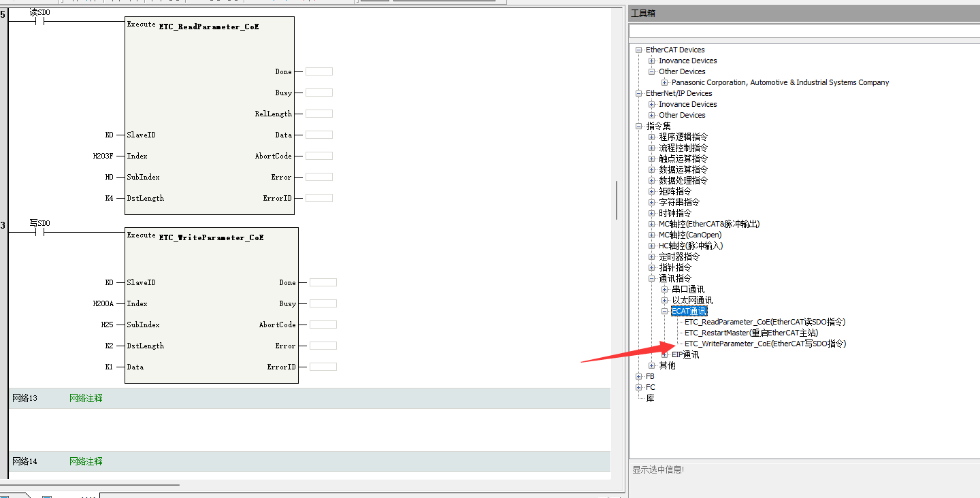The width and height of the screenshot is (980, 498).
Task: Click the 工具箱 panel title bar
Action: [804, 13]
